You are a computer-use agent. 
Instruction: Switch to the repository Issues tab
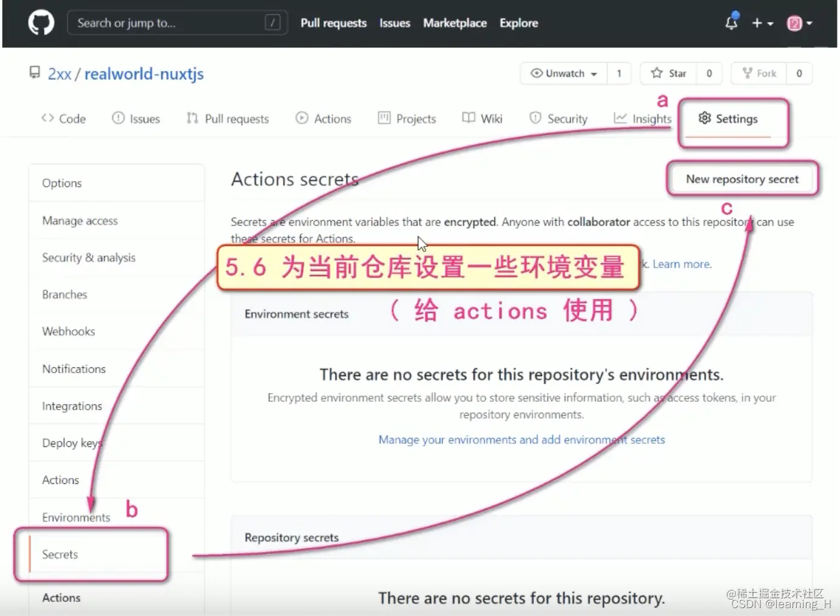point(136,119)
